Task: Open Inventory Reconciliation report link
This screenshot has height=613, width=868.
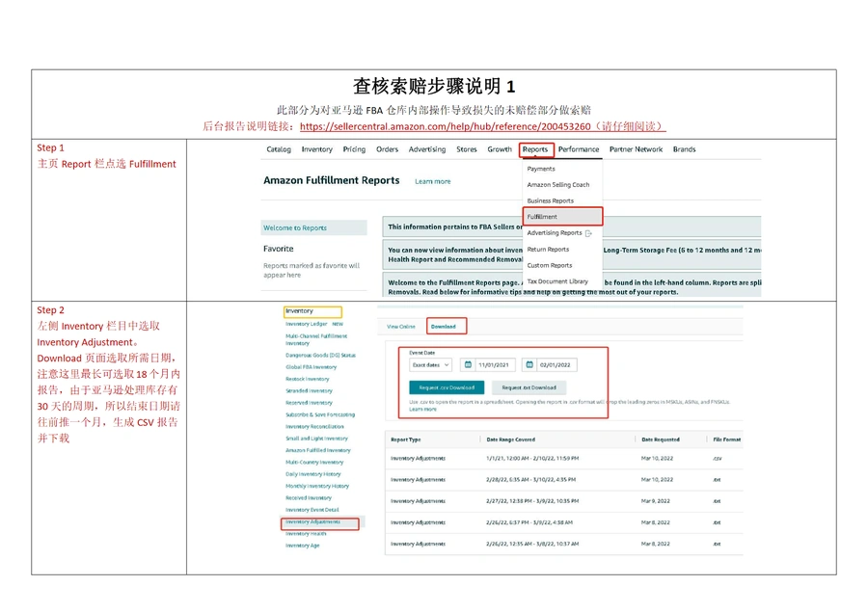Action: click(x=314, y=427)
